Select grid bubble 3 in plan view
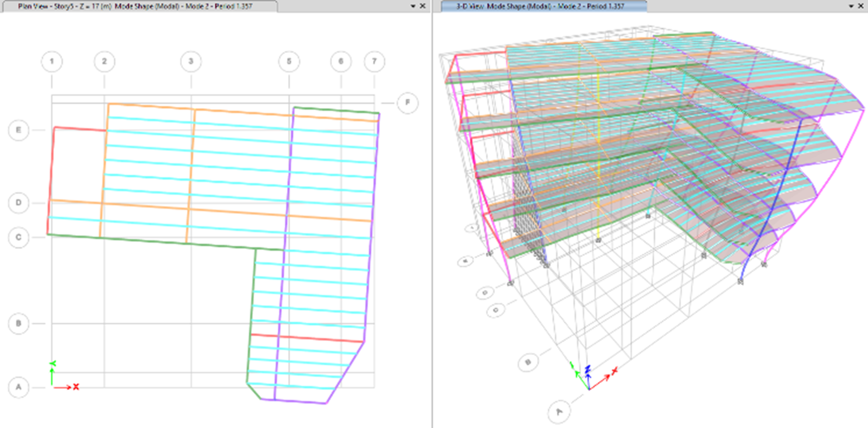 191,61
